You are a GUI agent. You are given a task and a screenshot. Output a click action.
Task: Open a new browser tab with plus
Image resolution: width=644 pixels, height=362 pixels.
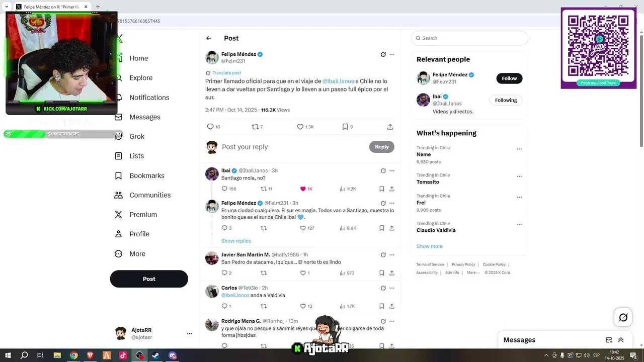click(x=98, y=7)
